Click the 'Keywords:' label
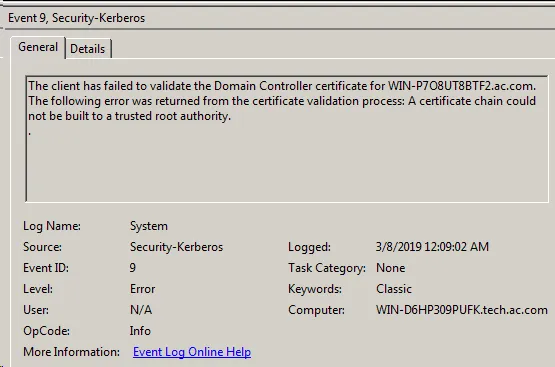The image size is (555, 367). [x=315, y=289]
